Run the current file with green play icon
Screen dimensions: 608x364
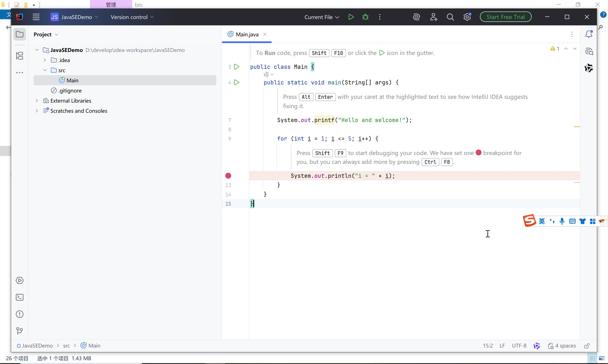(x=351, y=17)
